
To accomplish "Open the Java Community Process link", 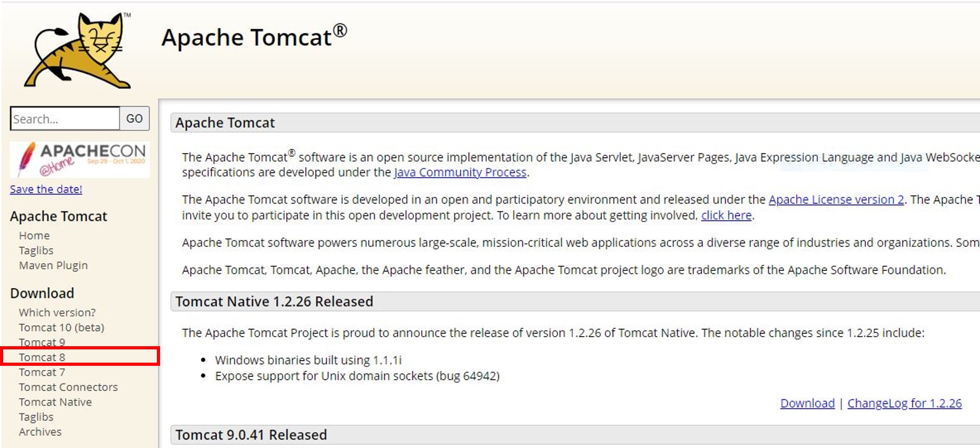I will (x=460, y=172).
